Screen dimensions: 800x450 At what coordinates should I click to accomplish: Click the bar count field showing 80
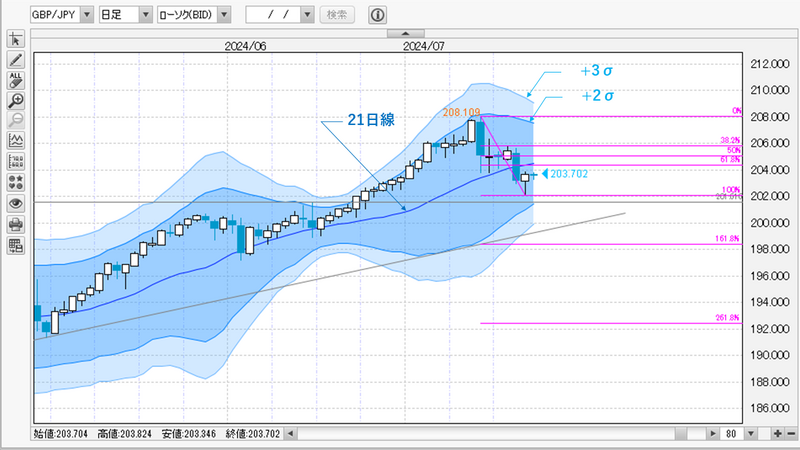click(x=732, y=434)
